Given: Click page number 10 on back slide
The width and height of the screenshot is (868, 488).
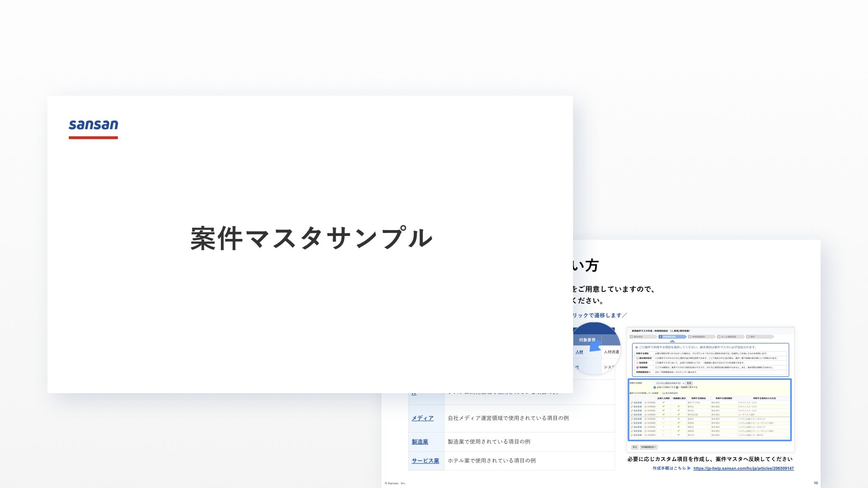Looking at the screenshot, I should (816, 483).
